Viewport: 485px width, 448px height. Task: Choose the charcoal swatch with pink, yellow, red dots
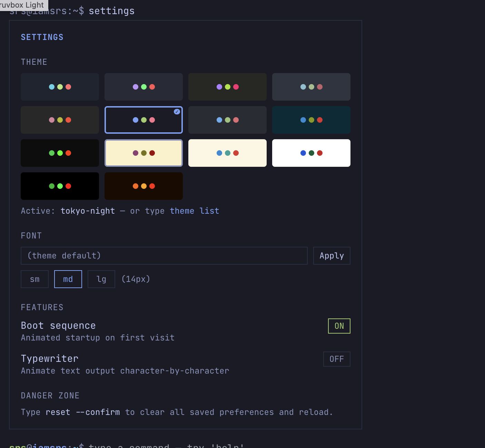click(60, 120)
